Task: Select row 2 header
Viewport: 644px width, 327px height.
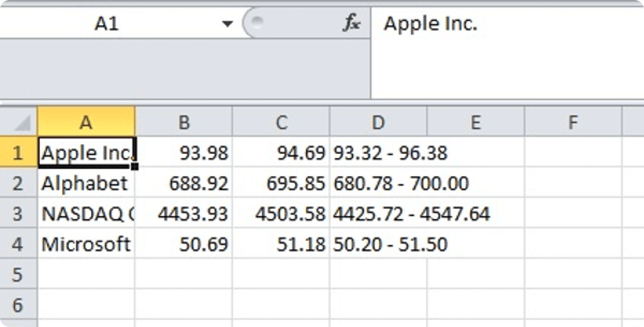Action: click(18, 183)
